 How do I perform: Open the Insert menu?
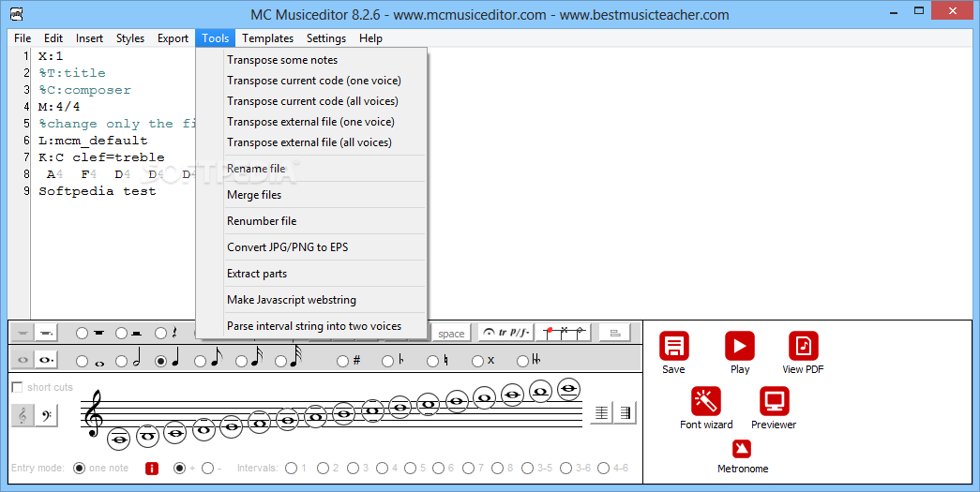(89, 38)
